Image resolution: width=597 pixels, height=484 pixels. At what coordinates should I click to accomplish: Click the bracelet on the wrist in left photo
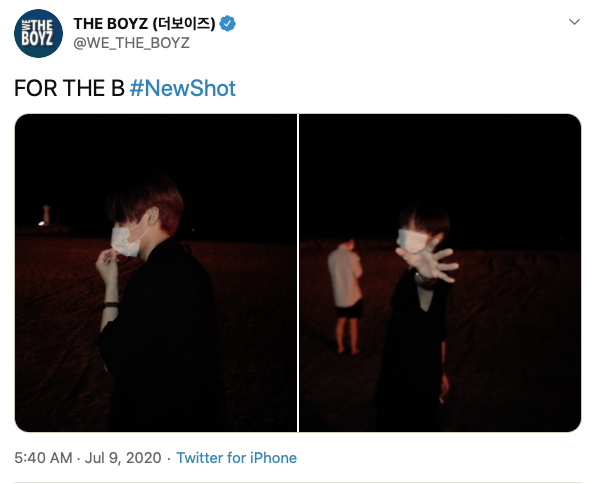tap(111, 305)
